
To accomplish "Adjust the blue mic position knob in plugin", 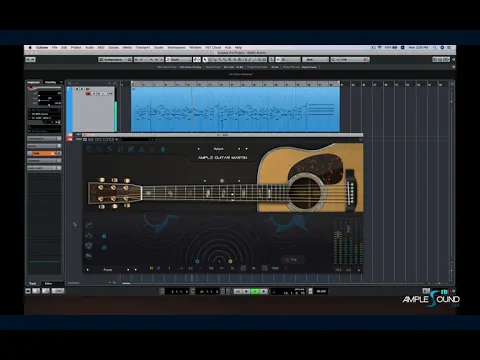I will pyautogui.click(x=197, y=261).
